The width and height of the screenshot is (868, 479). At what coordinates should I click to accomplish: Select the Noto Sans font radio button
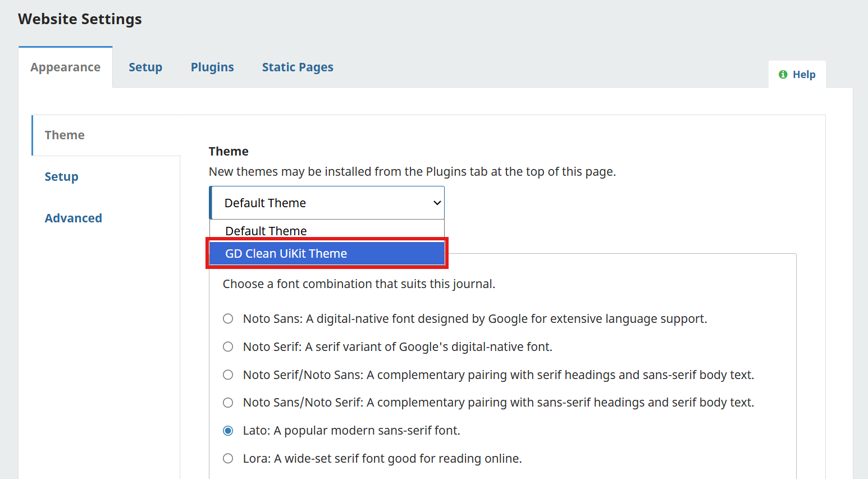pos(228,319)
